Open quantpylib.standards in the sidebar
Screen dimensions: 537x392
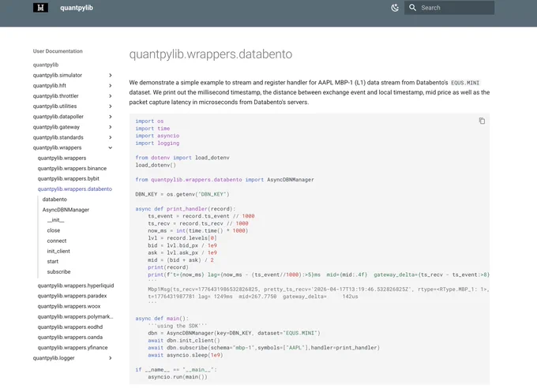click(58, 137)
